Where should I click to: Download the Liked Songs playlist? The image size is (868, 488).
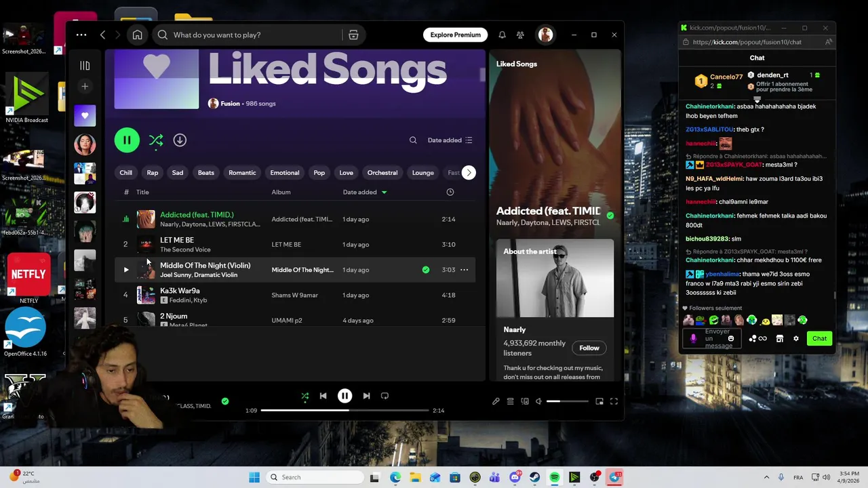[x=180, y=140]
